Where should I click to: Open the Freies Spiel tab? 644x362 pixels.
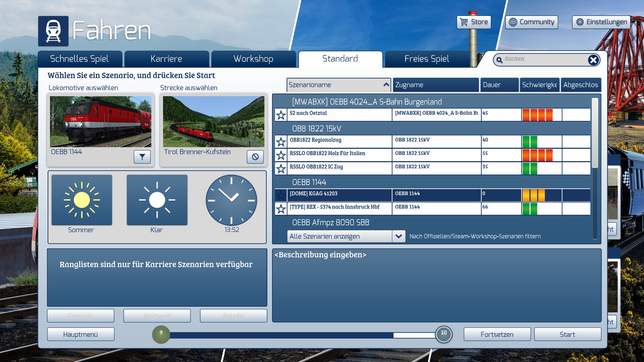tap(427, 59)
